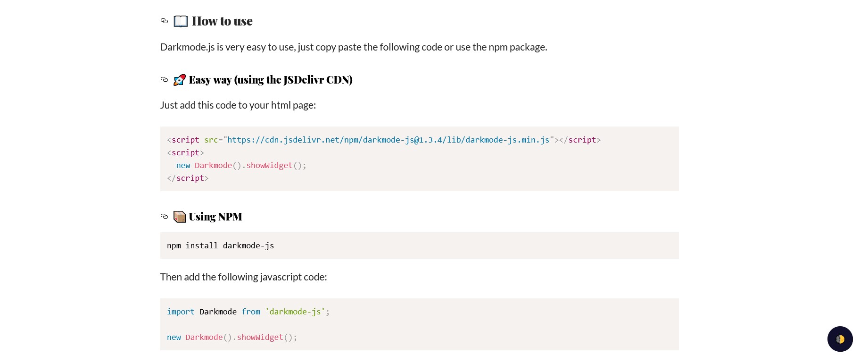Click the jsdelivr CDN URL in code
The width and height of the screenshot is (868, 364).
(x=389, y=140)
